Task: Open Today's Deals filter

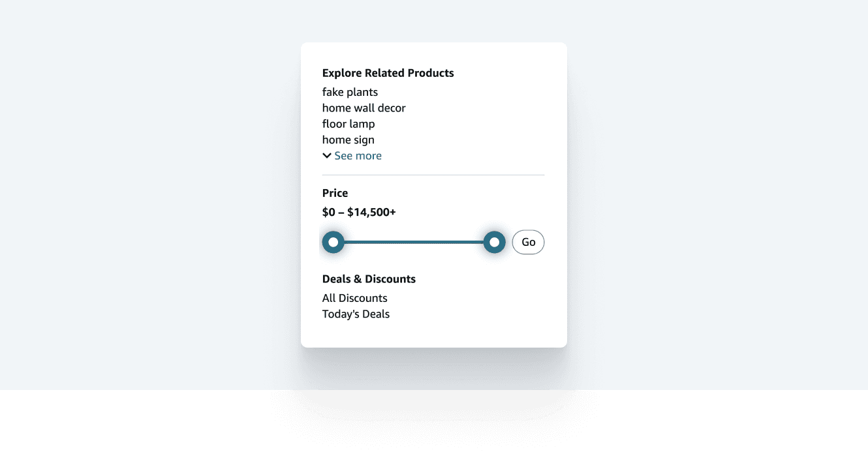Action: [x=356, y=314]
